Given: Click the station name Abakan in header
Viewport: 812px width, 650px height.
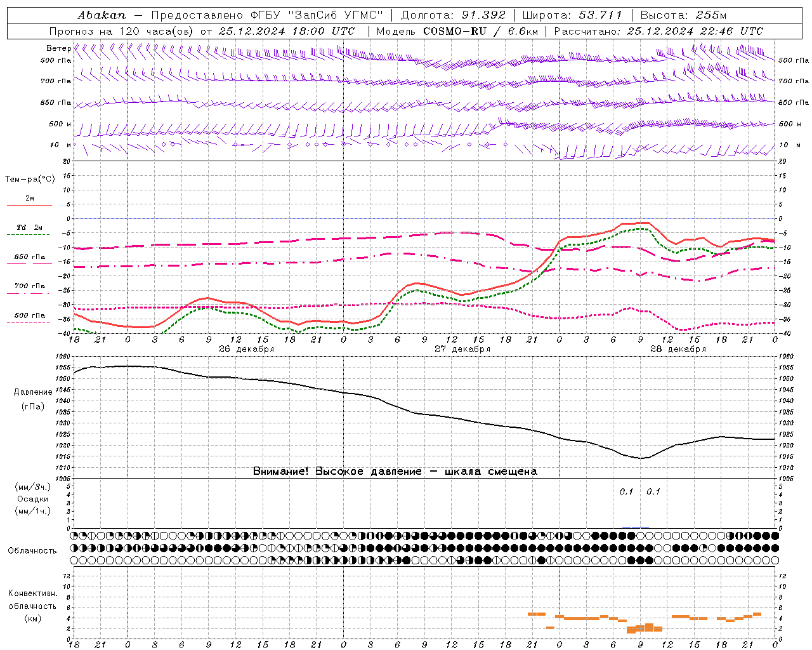Looking at the screenshot, I should [101, 15].
